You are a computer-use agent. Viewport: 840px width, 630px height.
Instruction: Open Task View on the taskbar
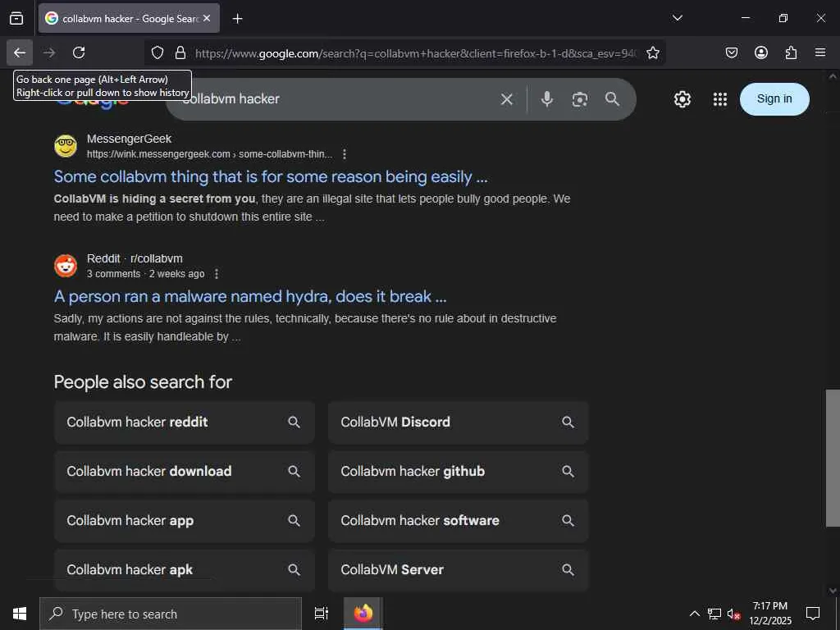click(x=321, y=614)
